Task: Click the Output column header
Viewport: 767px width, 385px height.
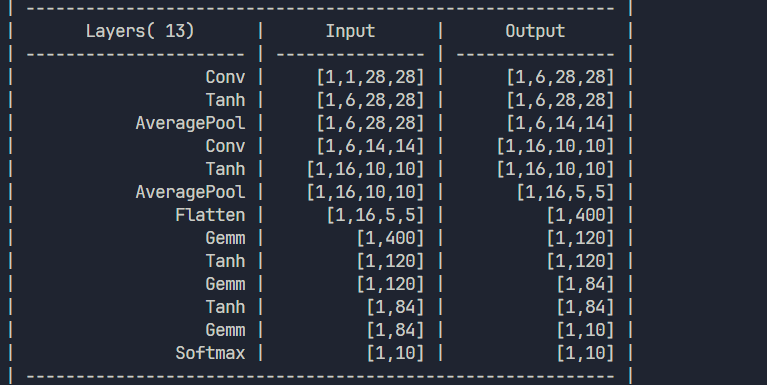Action: point(535,31)
